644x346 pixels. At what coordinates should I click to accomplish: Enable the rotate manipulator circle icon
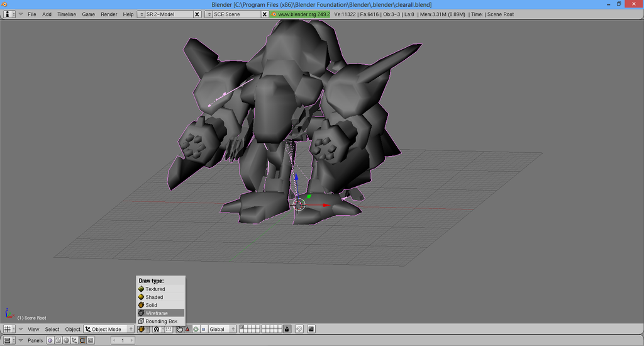[196, 329]
